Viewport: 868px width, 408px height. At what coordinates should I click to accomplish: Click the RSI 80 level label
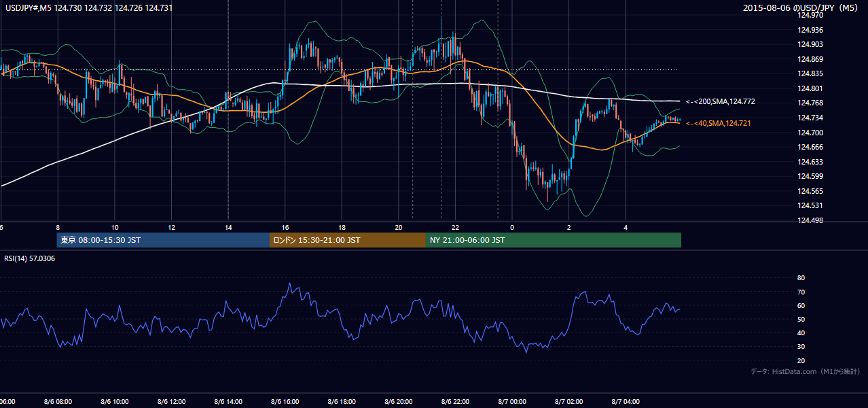[801, 278]
